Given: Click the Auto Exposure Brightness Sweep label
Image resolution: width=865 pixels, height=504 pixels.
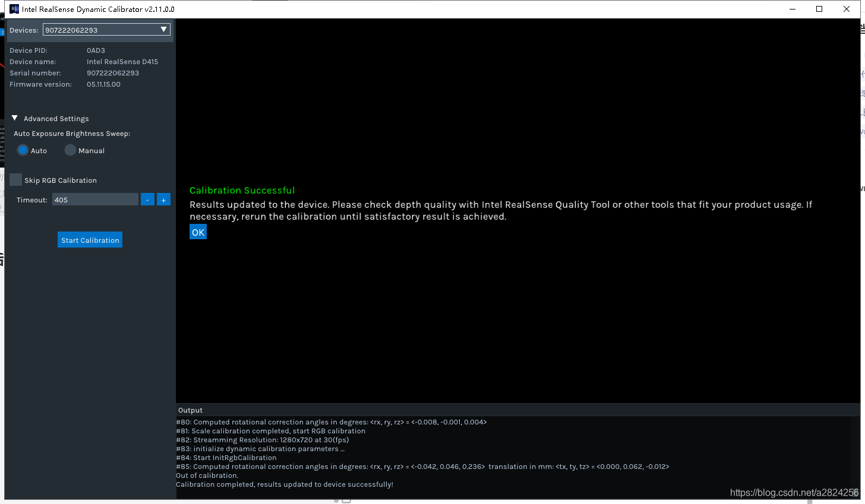Looking at the screenshot, I should (x=72, y=134).
